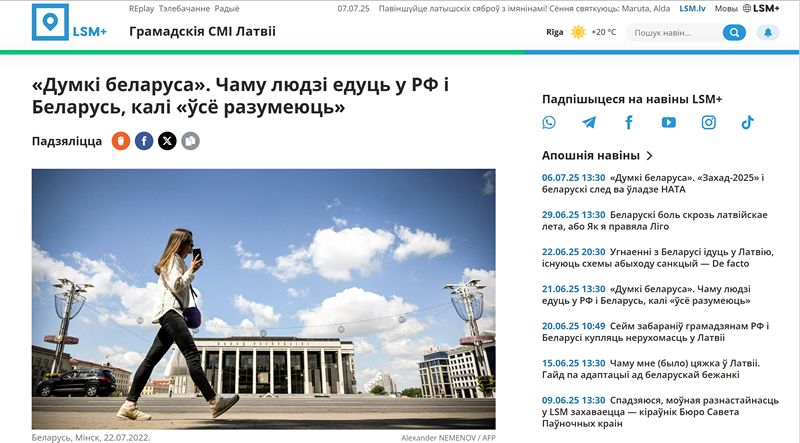Open LSM+ Instagram page
Screen dimensions: 800x443
pos(708,123)
